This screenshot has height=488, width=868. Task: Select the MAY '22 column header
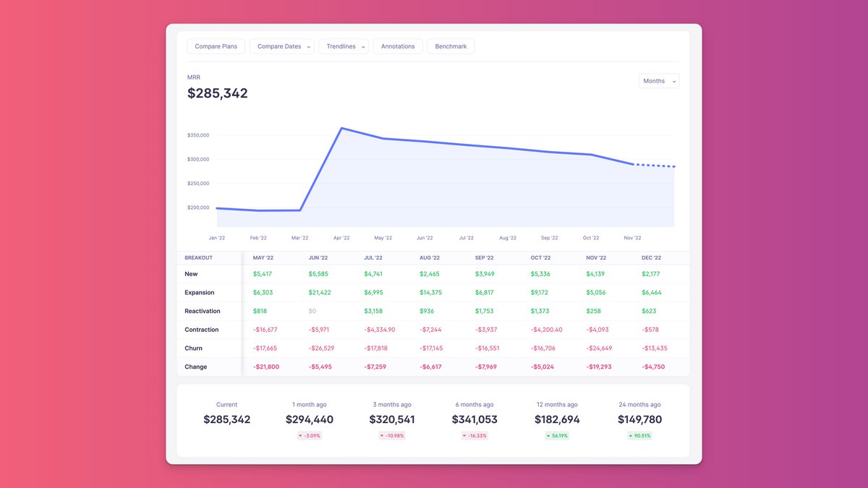(263, 258)
